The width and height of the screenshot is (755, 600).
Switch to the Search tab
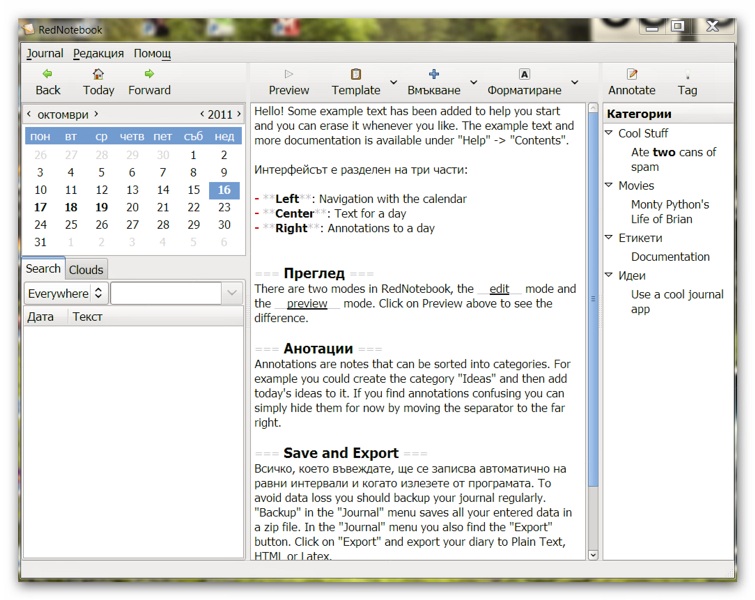coord(43,269)
